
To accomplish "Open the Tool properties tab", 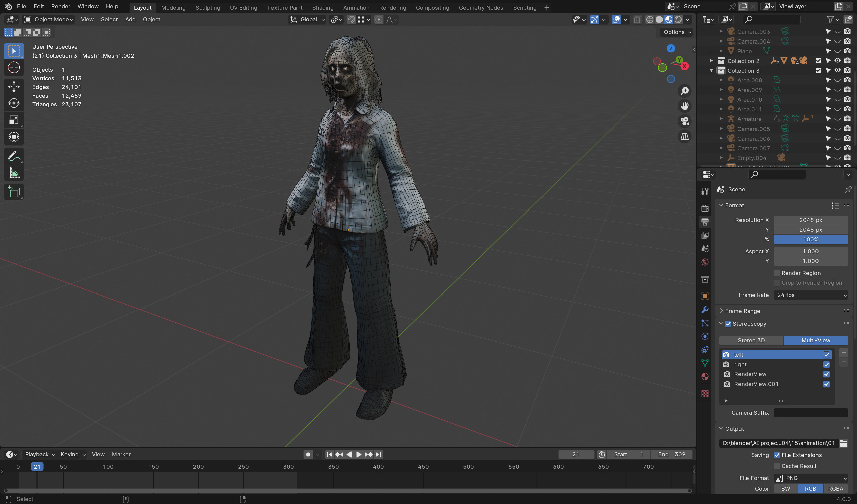I will point(705,191).
